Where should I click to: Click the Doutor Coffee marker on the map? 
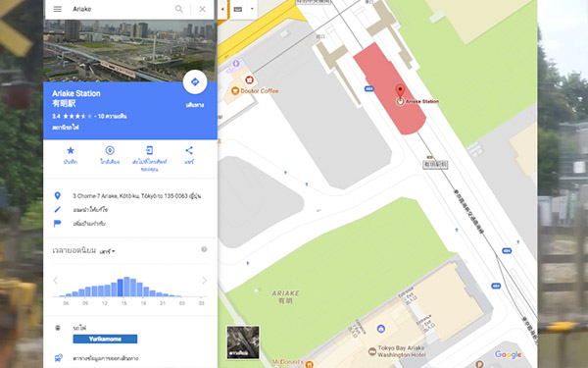pyautogui.click(x=235, y=90)
